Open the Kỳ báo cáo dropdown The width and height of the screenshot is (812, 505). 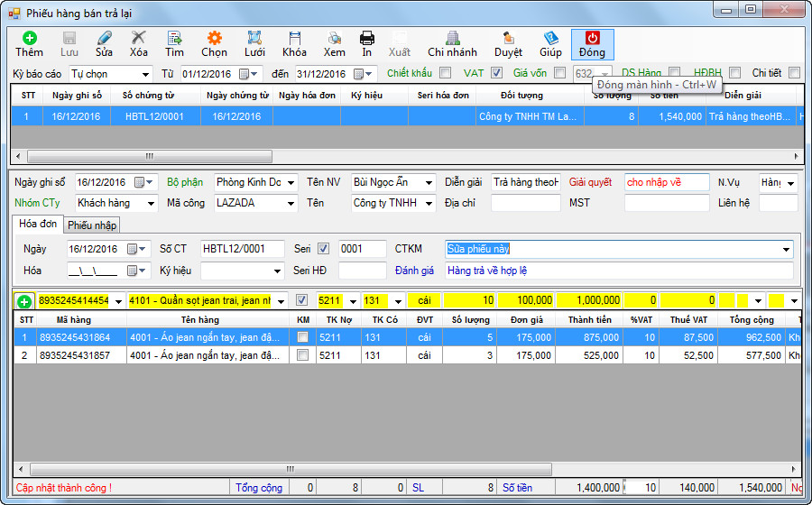point(145,75)
